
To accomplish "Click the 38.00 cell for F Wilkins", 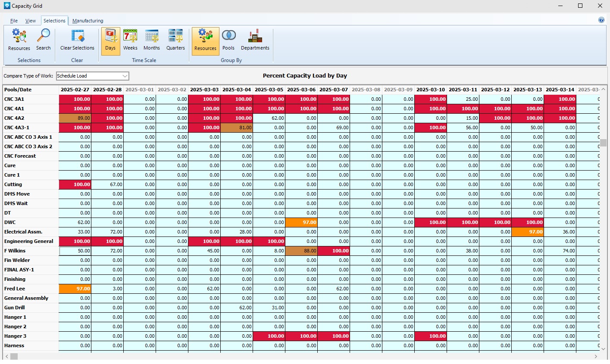I will click(463, 251).
